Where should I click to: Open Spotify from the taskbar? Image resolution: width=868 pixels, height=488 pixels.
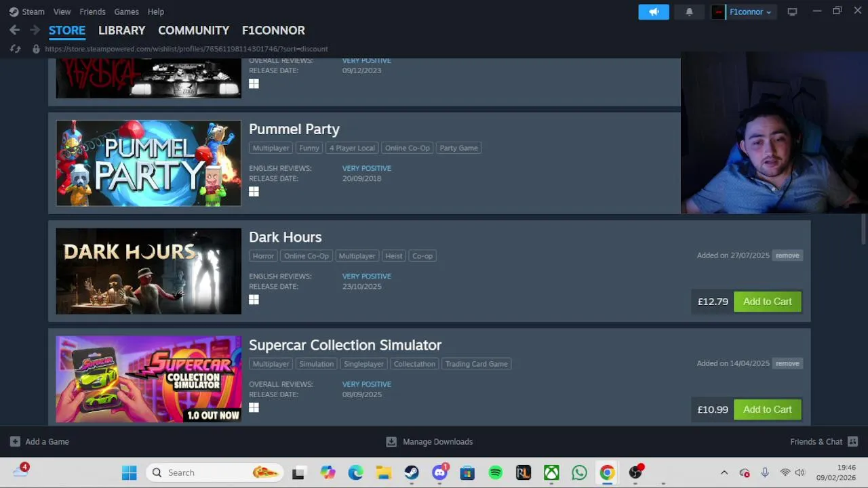tap(495, 472)
